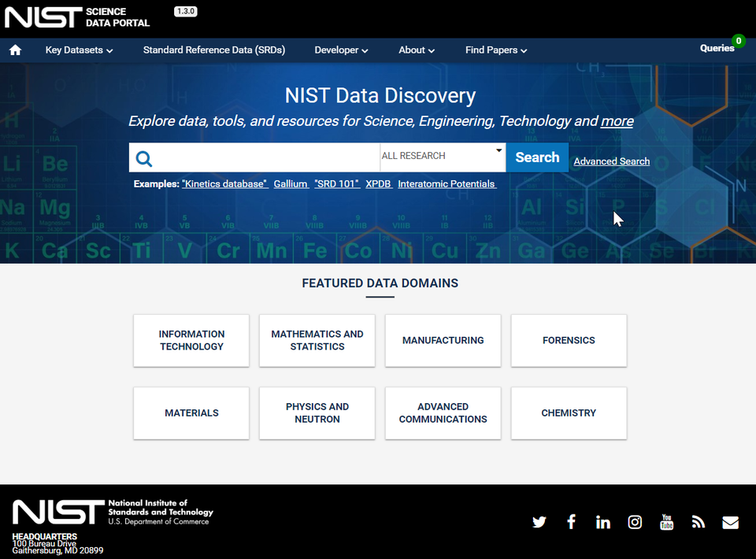
Task: Click the blue Search button
Action: 537,157
